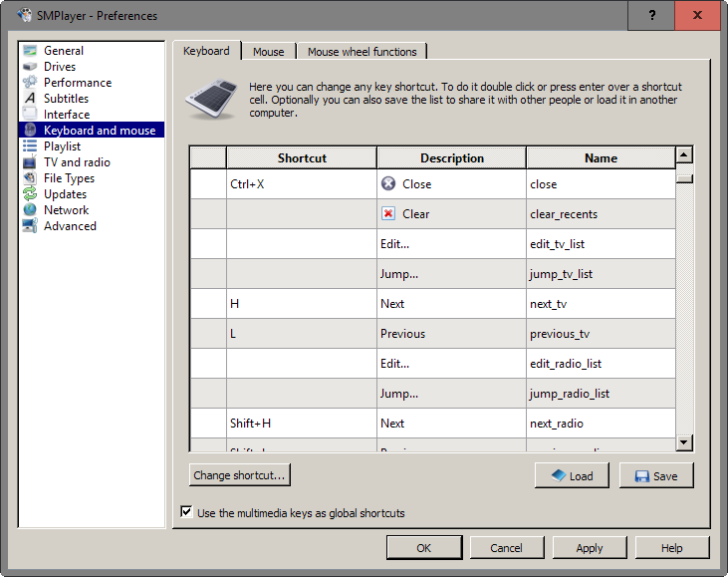Switch to the Mouse tab

click(268, 52)
